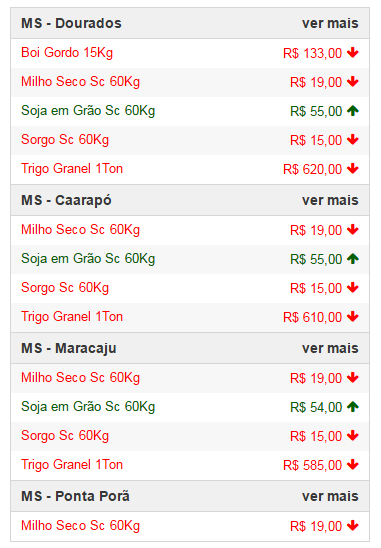Open 'ver mais' for MS - Maracaju
Viewport: 381px width, 548px height.
point(330,348)
